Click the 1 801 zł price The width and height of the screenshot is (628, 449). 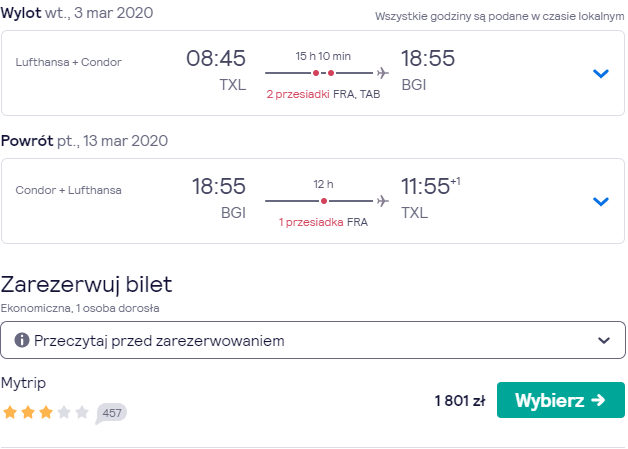[460, 400]
